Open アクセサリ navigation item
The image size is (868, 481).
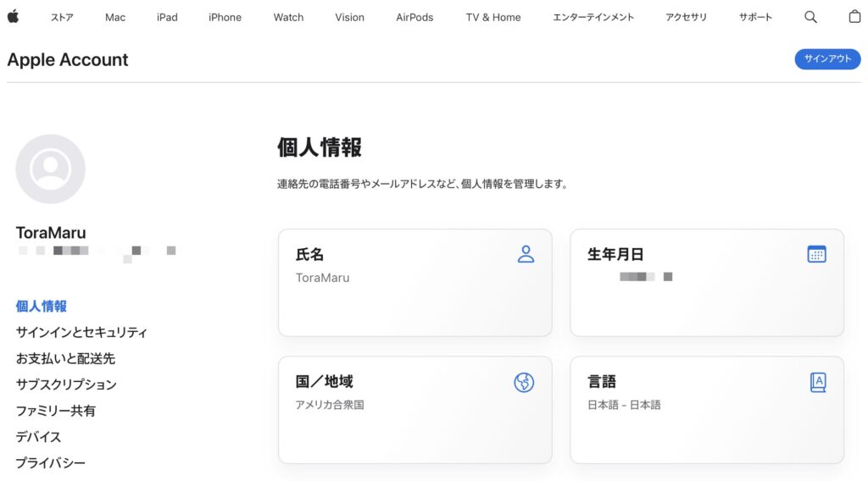coord(686,17)
